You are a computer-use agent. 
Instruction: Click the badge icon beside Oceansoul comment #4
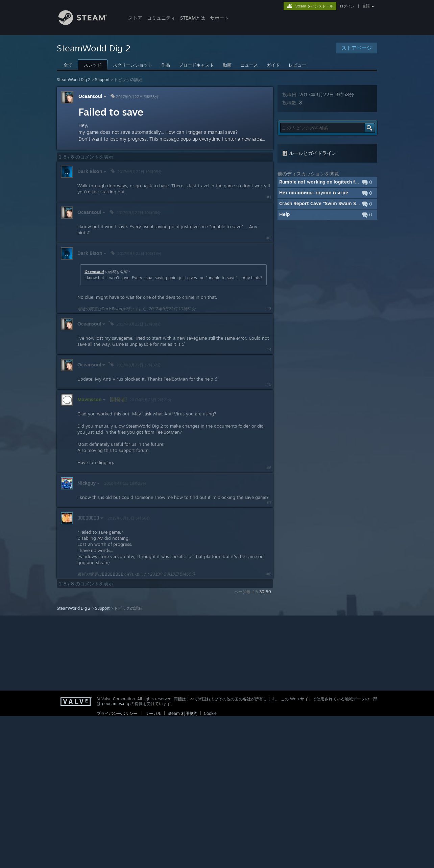click(111, 324)
